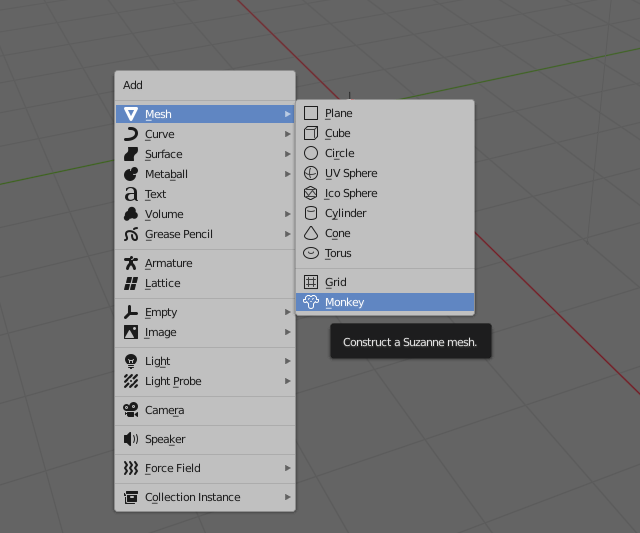Click the UV Sphere icon
Viewport: 640px width, 533px height.
(x=311, y=173)
